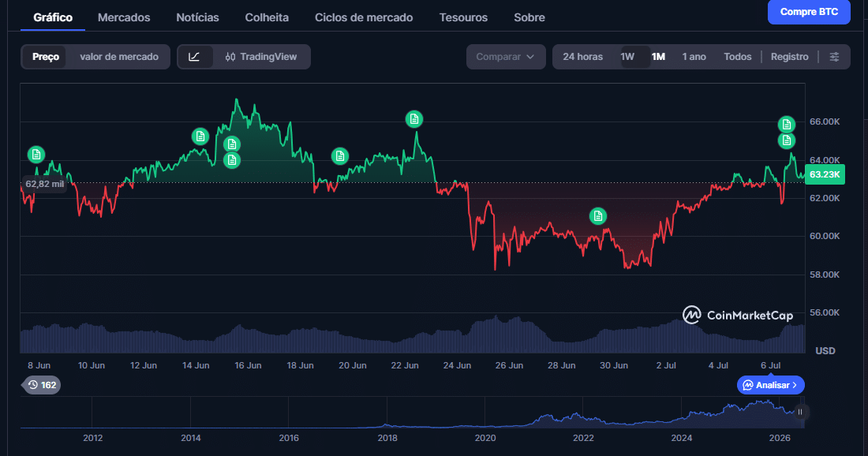Screen dimensions: 868x456
Task: Click the 2 Jul date axis label
Action: click(666, 366)
